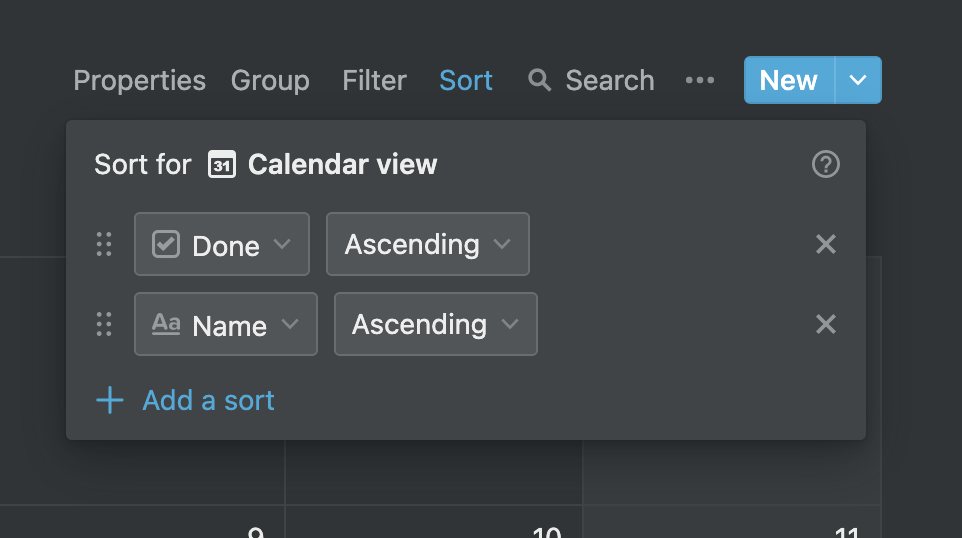
Task: Click the calendar view icon
Action: click(221, 164)
